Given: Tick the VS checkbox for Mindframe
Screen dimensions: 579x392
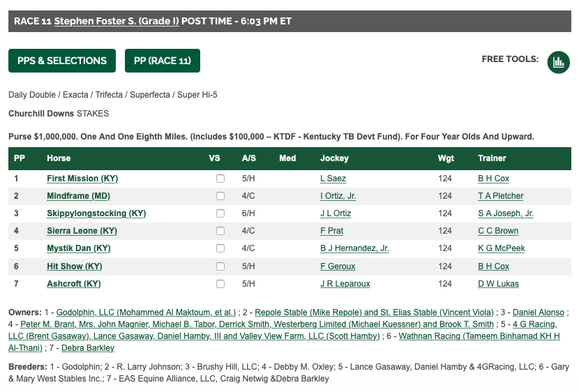Looking at the screenshot, I should [x=220, y=196].
